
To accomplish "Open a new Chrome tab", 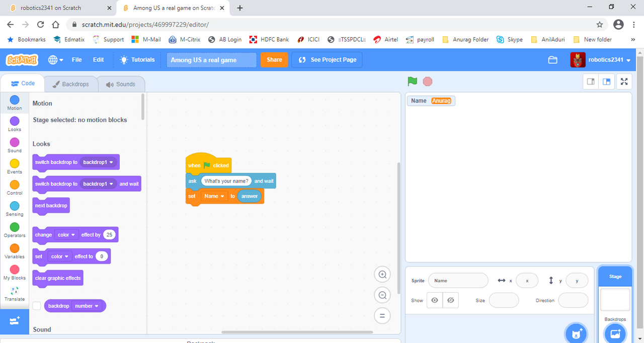I will (240, 8).
